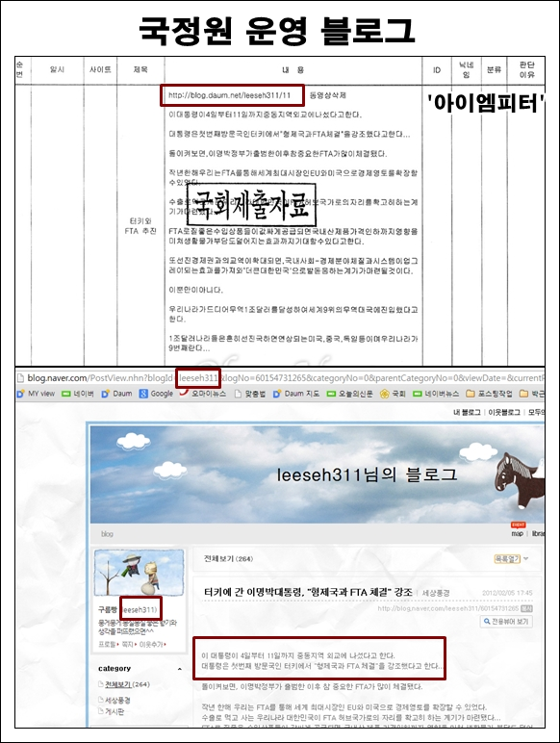Select the 세상풍경 category

117,700
